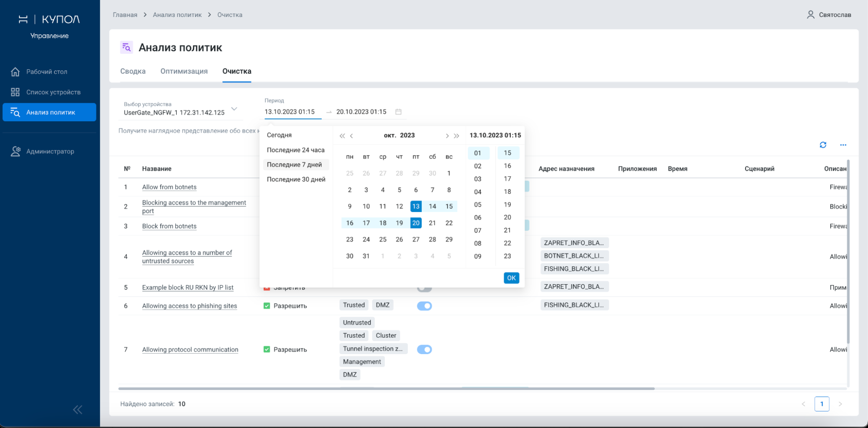
Task: Click the horizontal scrollbar below the table
Action: (x=386, y=388)
